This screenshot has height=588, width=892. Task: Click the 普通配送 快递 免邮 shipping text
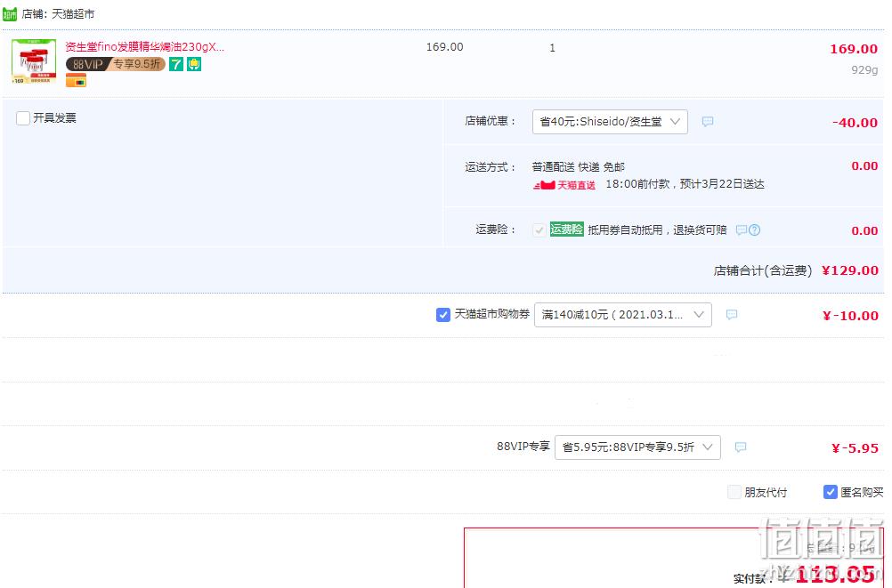click(x=578, y=167)
